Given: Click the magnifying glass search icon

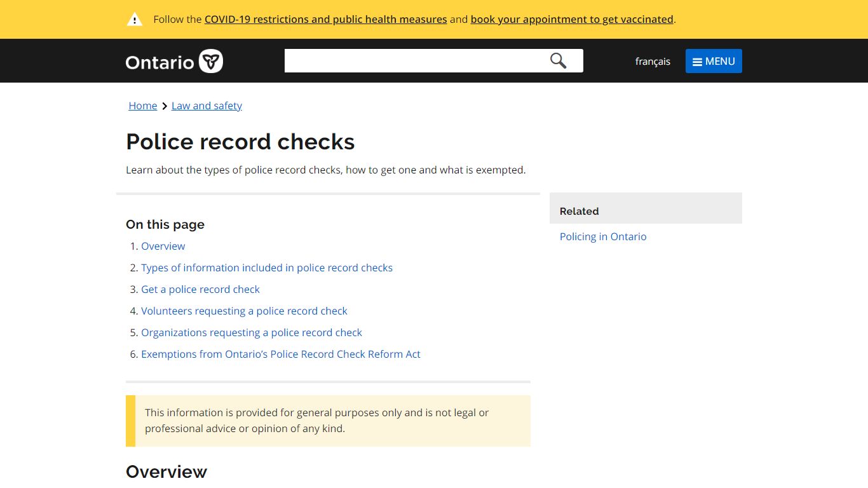Looking at the screenshot, I should [558, 61].
